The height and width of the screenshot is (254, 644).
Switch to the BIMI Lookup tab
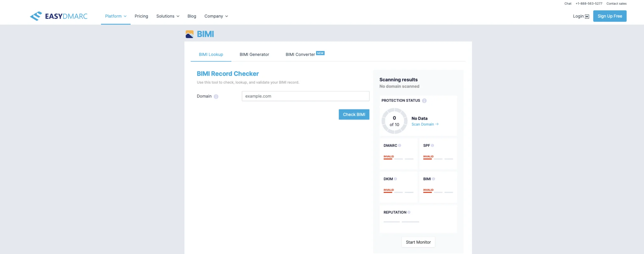click(x=211, y=54)
